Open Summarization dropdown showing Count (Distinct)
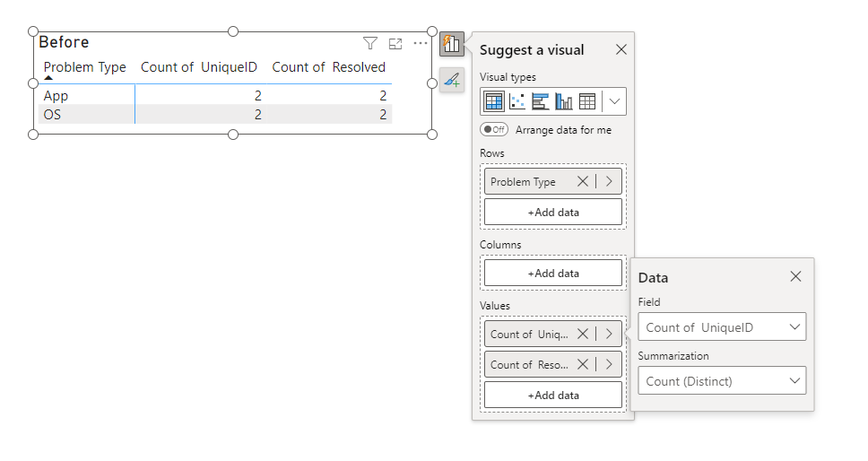Screen dimensions: 868x461 (722, 381)
